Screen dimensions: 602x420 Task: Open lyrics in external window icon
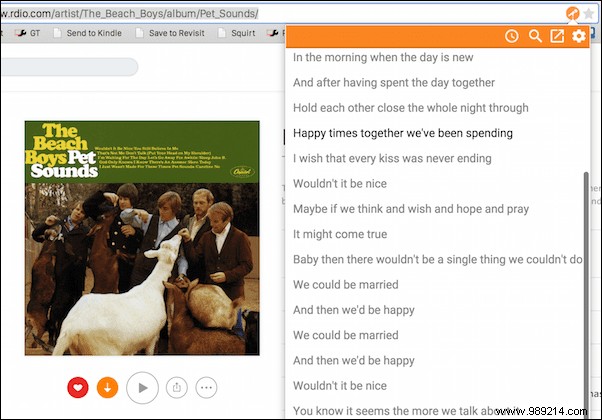(x=557, y=36)
